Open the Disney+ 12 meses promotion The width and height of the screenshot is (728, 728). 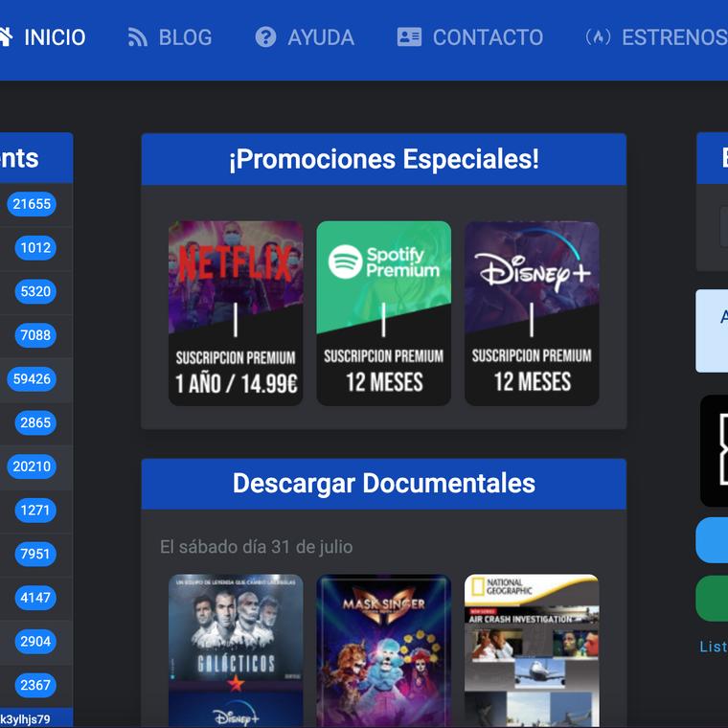[532, 313]
